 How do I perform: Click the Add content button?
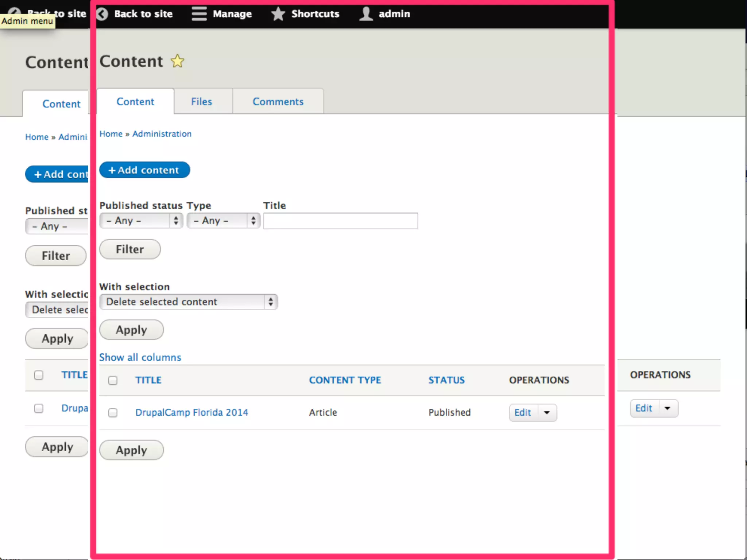(144, 170)
